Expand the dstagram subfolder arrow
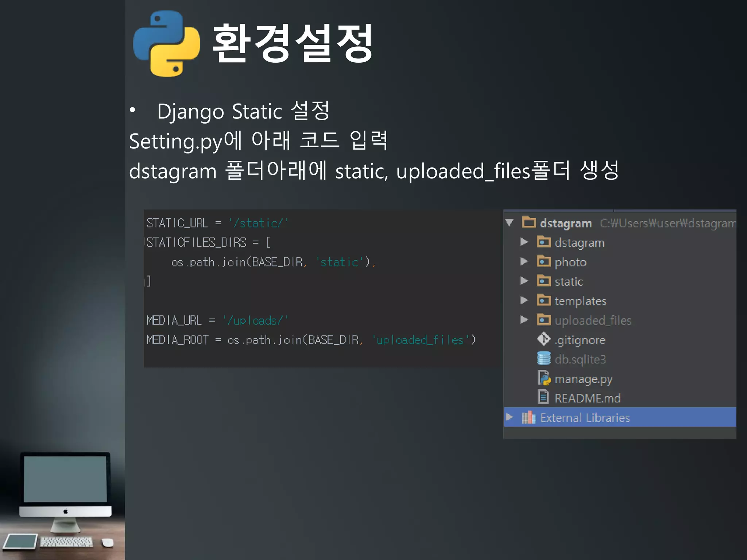Image resolution: width=747 pixels, height=560 pixels. pyautogui.click(x=524, y=242)
